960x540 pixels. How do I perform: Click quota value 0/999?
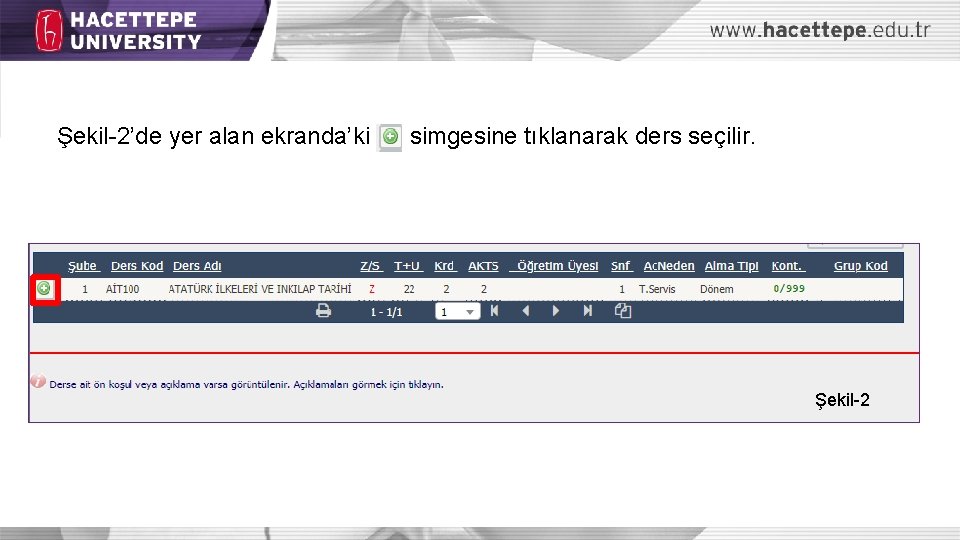pyautogui.click(x=789, y=288)
